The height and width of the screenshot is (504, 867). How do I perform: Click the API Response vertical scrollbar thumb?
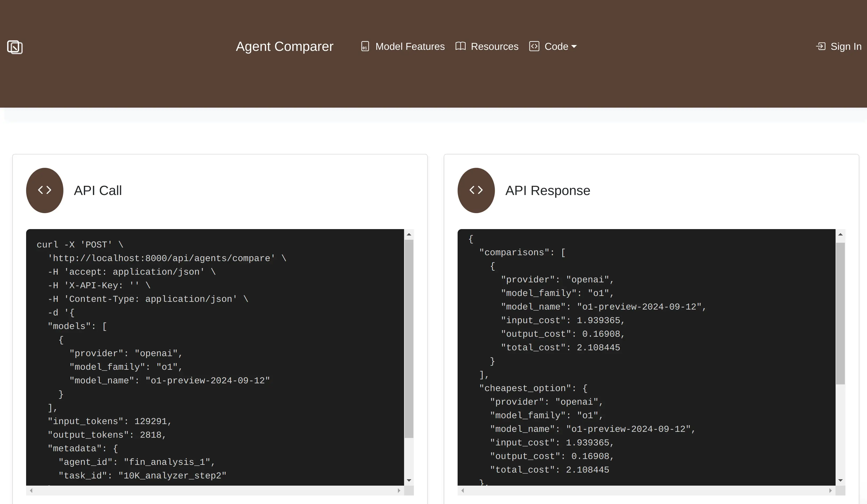[x=840, y=313]
